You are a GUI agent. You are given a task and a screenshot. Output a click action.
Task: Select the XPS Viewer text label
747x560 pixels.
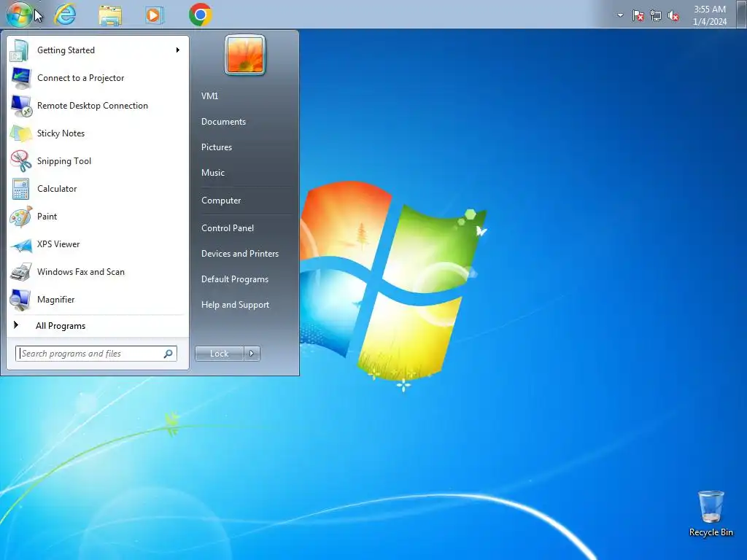[x=58, y=244]
